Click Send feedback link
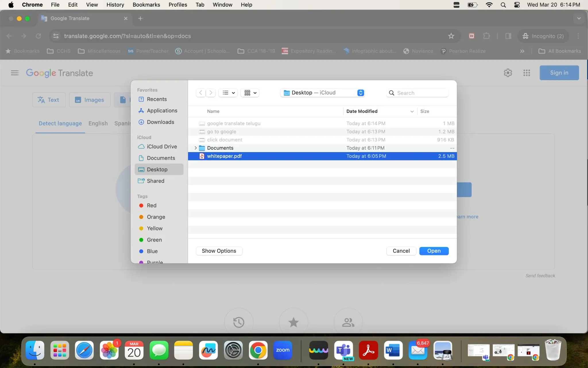 click(540, 276)
